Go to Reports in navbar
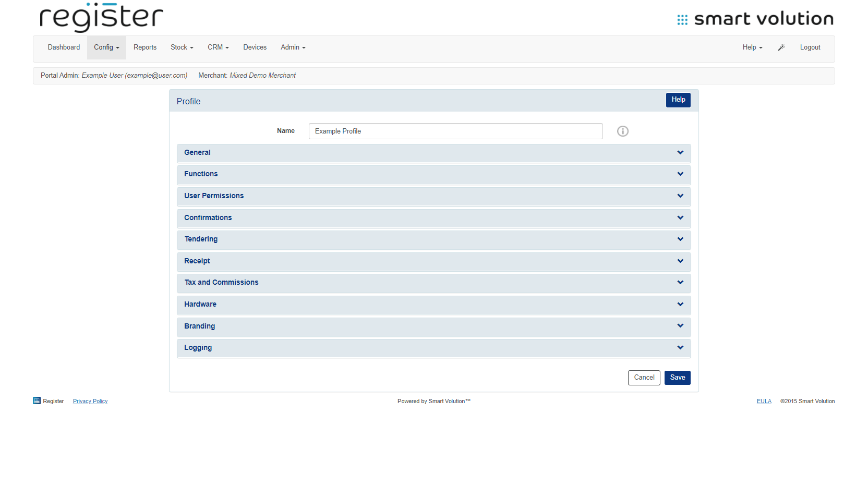868x485 pixels. click(145, 47)
